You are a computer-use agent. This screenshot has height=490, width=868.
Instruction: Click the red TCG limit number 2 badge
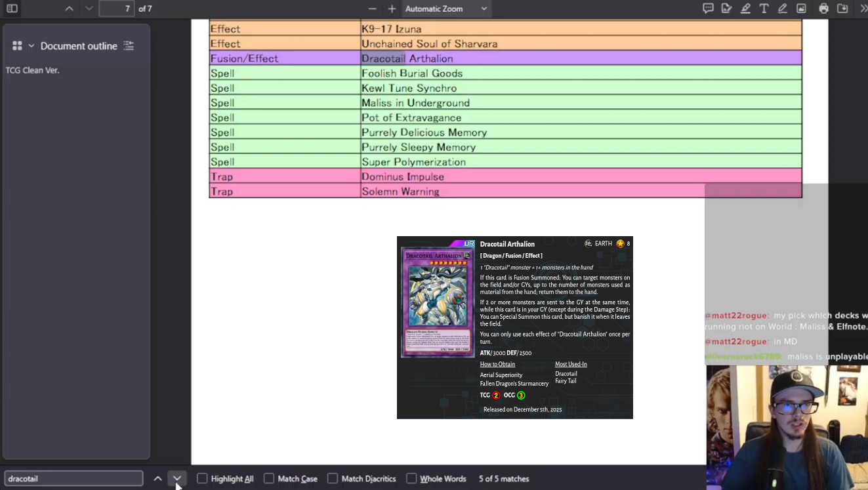click(x=496, y=396)
